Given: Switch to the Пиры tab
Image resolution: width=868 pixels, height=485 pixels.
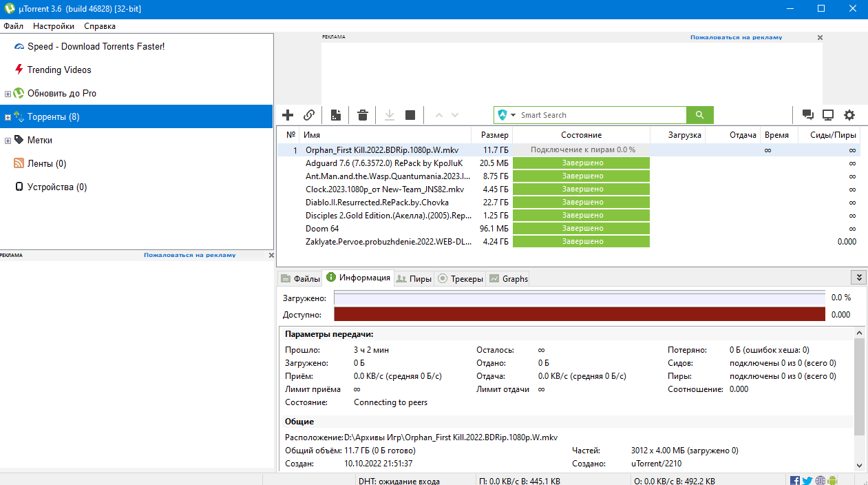Looking at the screenshot, I should click(414, 279).
